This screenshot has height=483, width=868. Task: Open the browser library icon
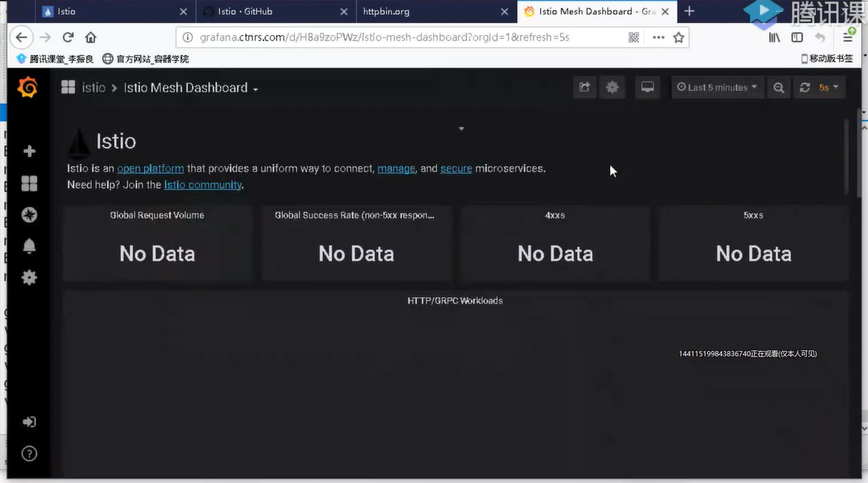click(774, 37)
